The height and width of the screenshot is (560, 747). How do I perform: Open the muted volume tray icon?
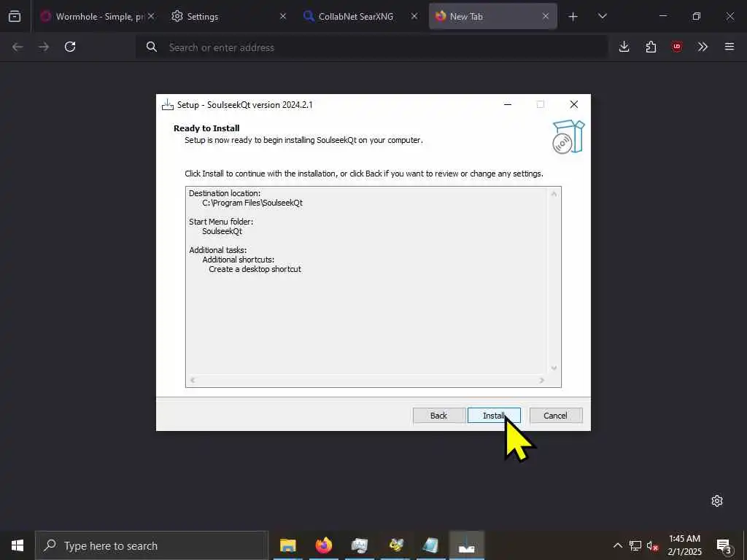(653, 545)
